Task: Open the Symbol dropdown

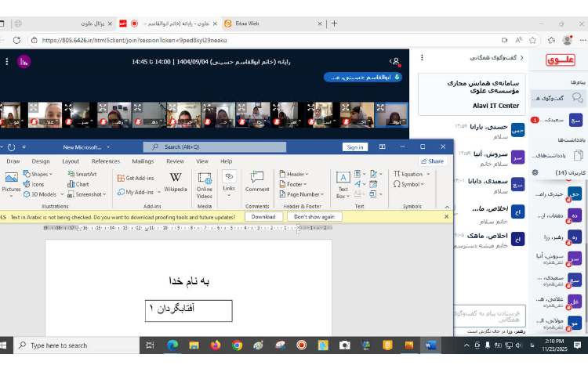Action: pyautogui.click(x=408, y=184)
